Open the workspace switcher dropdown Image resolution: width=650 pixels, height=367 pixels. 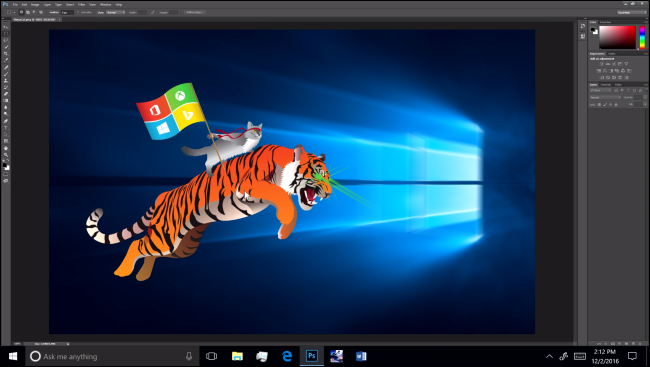click(x=632, y=12)
